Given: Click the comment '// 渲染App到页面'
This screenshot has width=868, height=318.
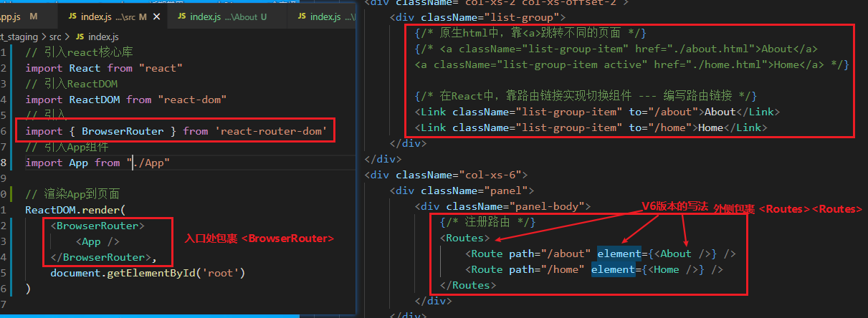Looking at the screenshot, I should [x=72, y=194].
